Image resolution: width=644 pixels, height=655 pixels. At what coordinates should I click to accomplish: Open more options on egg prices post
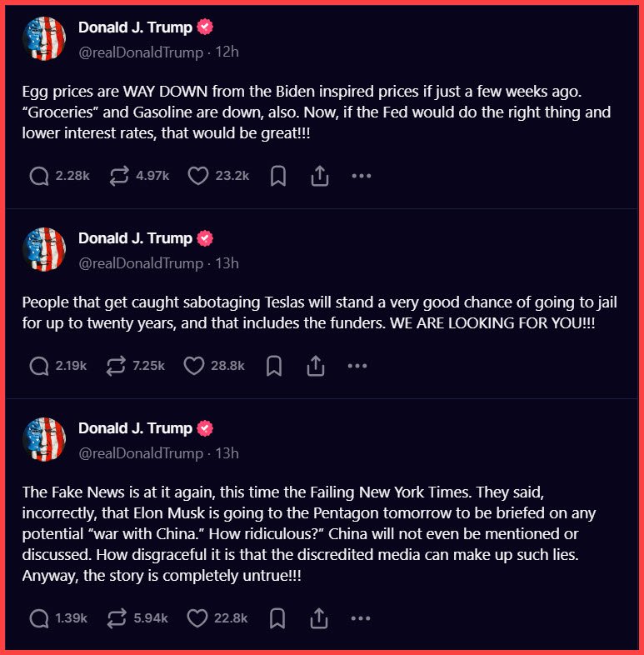coord(360,176)
